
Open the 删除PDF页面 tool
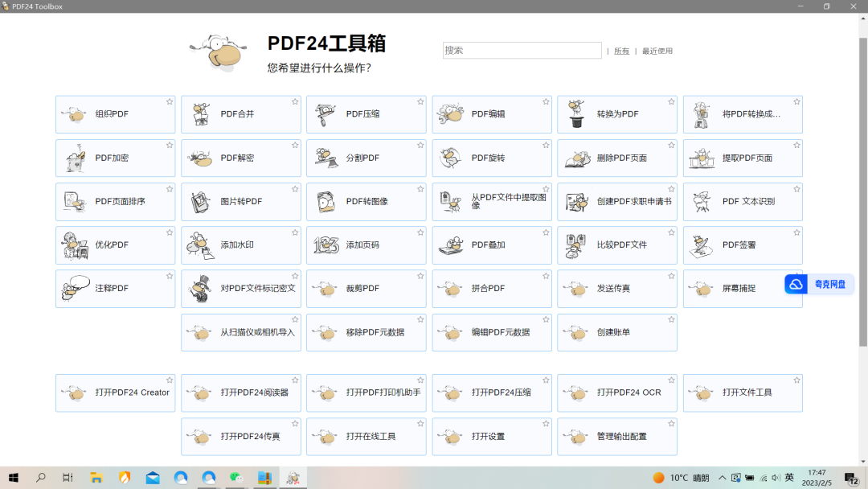(617, 158)
